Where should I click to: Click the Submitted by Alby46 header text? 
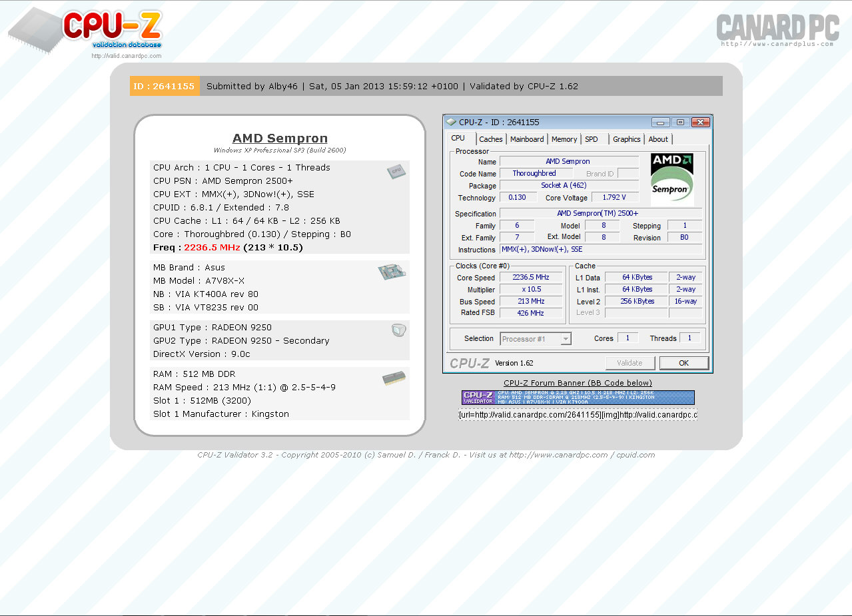pos(252,86)
